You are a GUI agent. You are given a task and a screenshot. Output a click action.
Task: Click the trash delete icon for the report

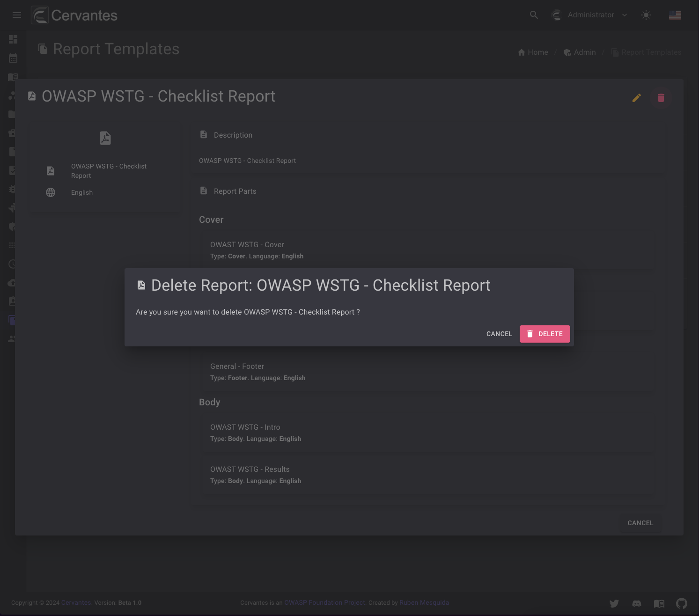click(661, 98)
